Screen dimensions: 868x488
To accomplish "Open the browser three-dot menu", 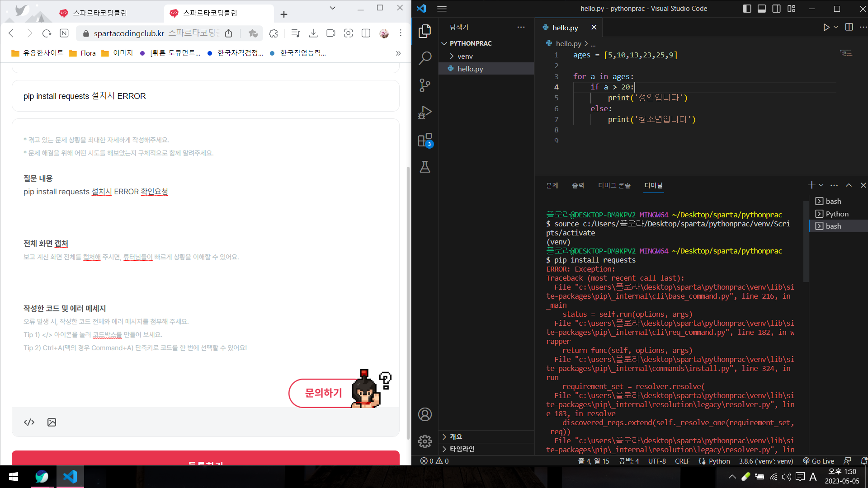I will (401, 33).
